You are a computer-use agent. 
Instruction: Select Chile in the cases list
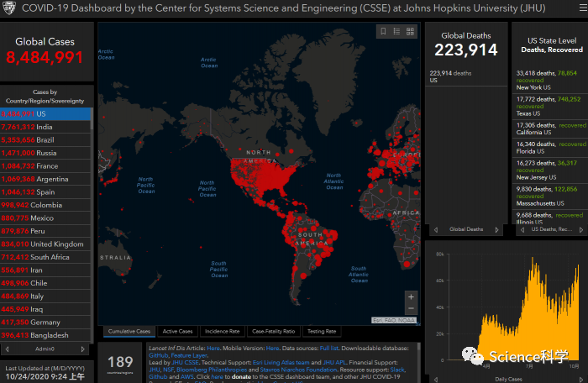tap(45, 283)
